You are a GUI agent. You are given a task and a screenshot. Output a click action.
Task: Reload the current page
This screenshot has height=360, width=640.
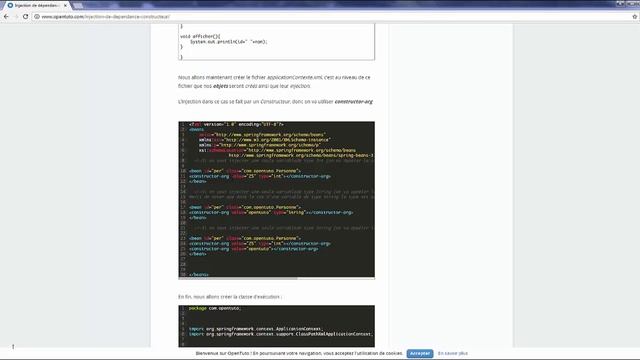coord(25,17)
